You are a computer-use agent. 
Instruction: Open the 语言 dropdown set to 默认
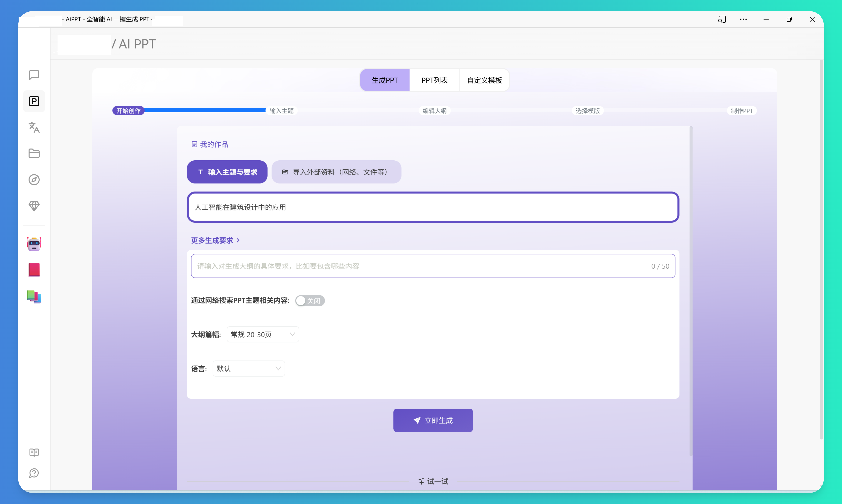(x=249, y=368)
